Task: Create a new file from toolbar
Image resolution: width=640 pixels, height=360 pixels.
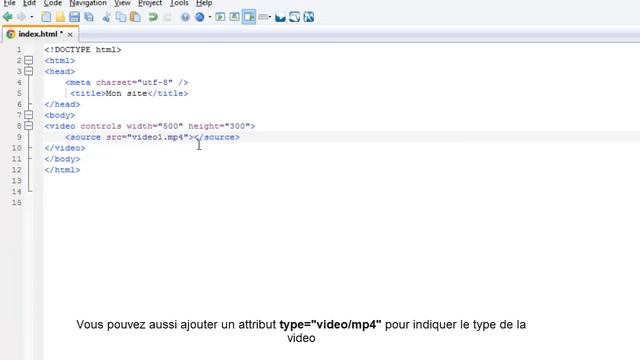Action: pyautogui.click(x=46, y=17)
